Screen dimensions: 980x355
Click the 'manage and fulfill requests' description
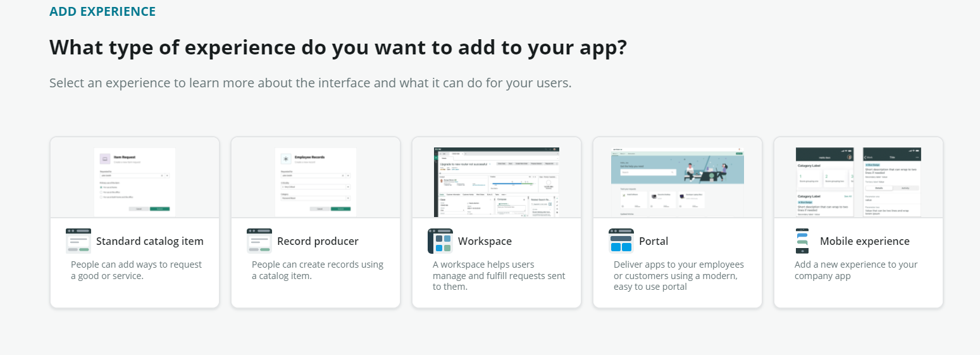tap(499, 276)
